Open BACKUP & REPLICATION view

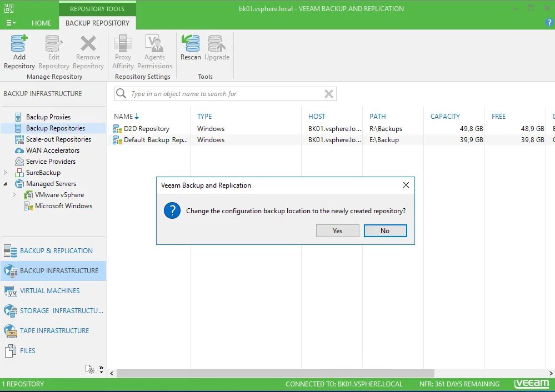pos(53,251)
